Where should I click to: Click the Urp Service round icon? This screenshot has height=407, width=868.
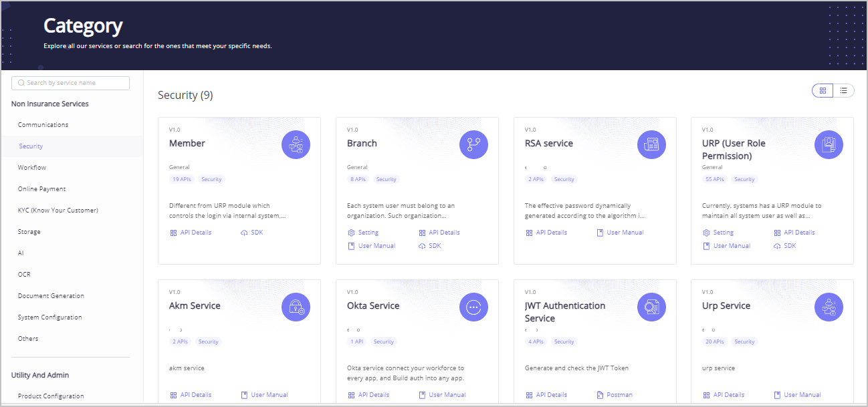click(829, 307)
